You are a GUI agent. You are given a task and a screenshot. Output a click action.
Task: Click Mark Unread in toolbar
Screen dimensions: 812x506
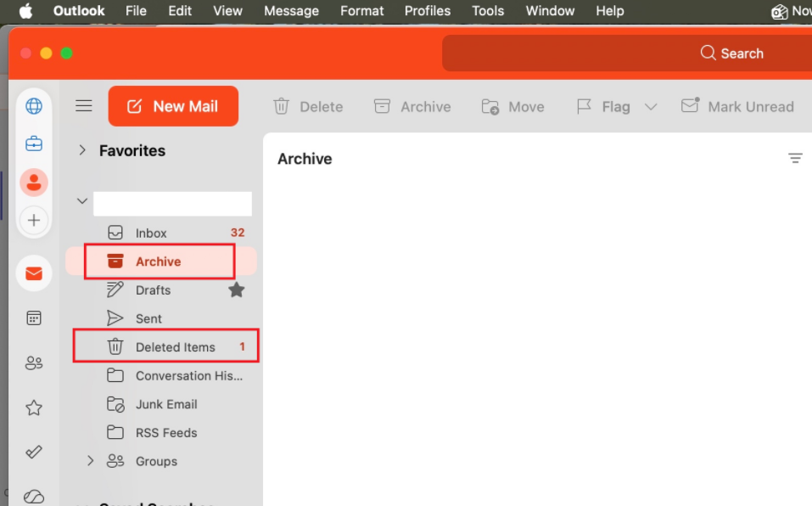coord(737,106)
